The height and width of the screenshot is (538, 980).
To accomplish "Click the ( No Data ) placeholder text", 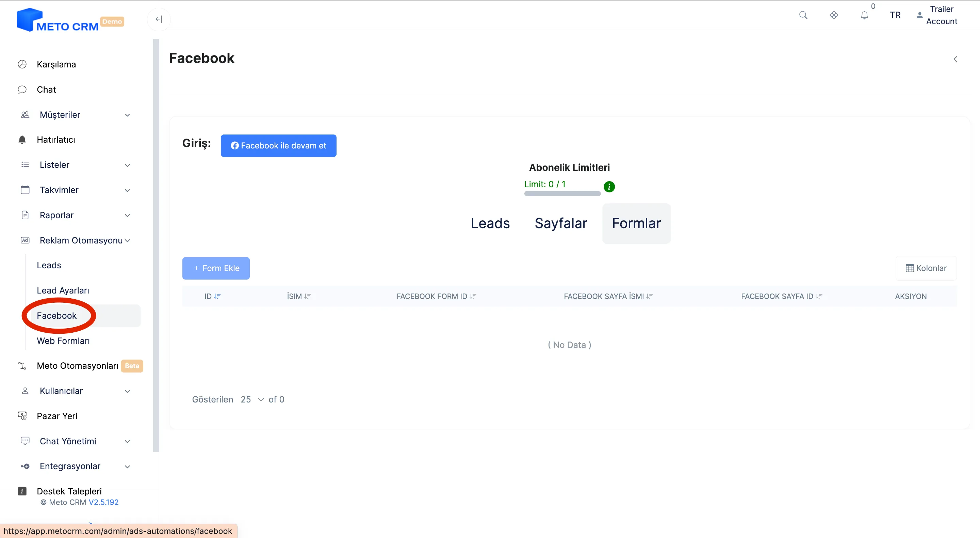I will pos(570,345).
